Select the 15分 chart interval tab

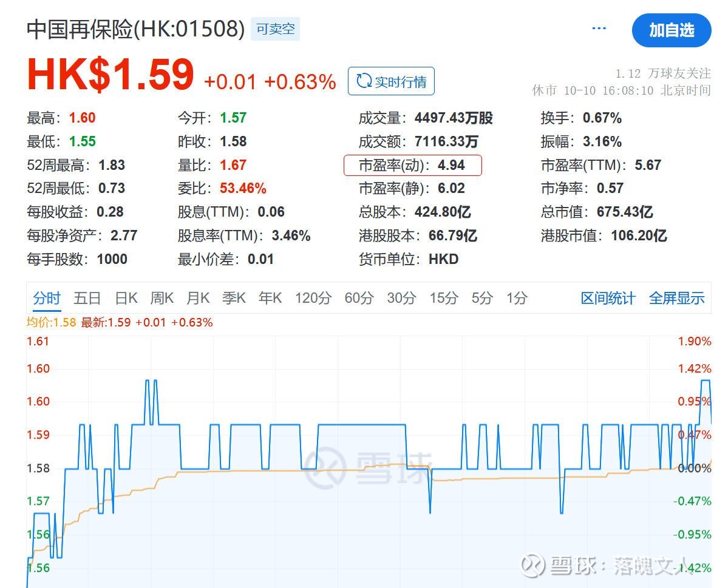click(444, 298)
